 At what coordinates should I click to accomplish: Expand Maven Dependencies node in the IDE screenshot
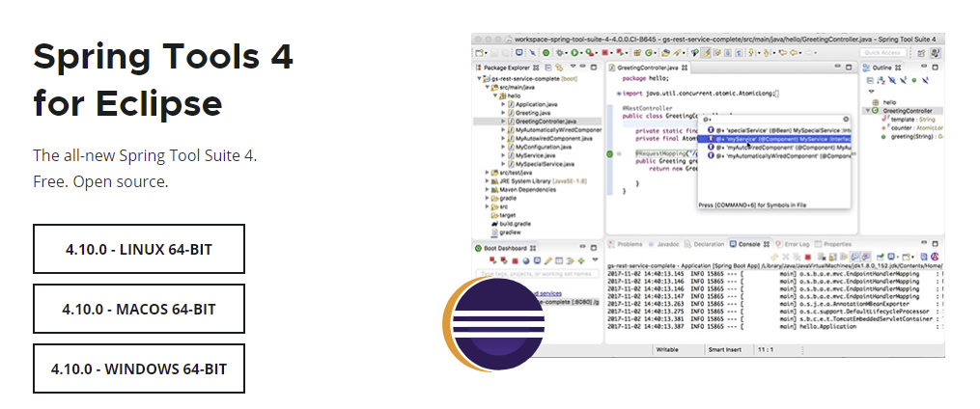[488, 189]
